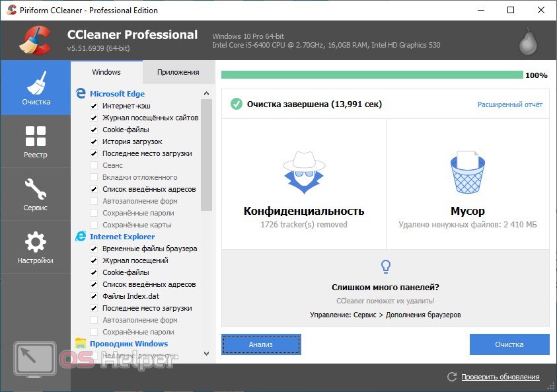Uncheck Временные файлы браузера checkbox
This screenshot has height=392, width=557.
(x=94, y=249)
